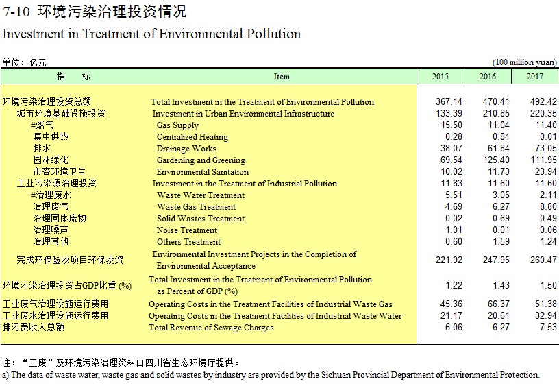Select the unit label '单位：亿元'
This screenshot has width=559, height=392.
coord(24,63)
